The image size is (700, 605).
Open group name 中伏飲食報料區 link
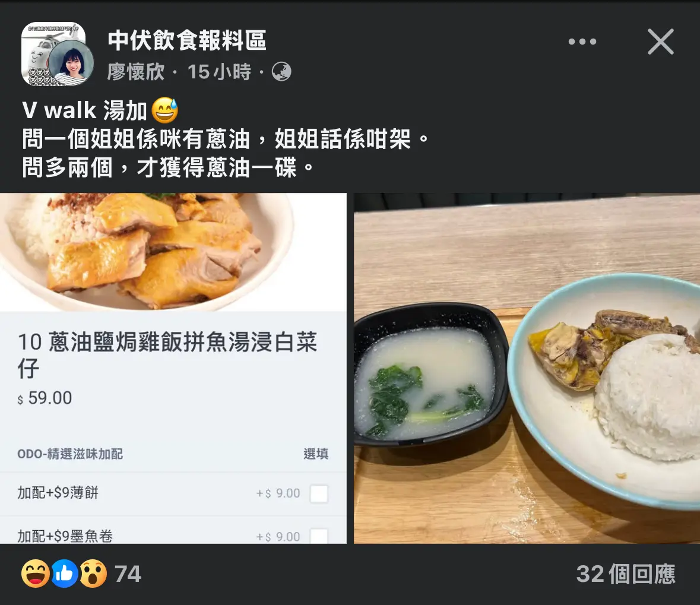[187, 40]
